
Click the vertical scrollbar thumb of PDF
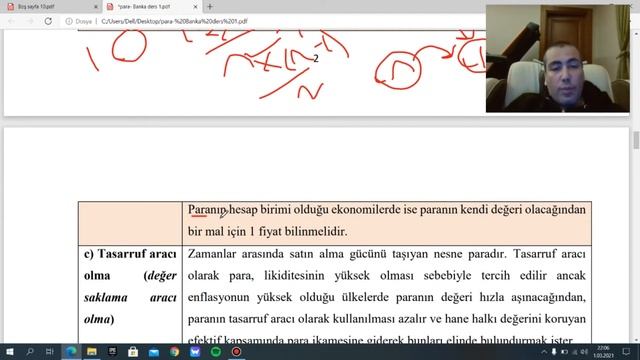click(636, 140)
